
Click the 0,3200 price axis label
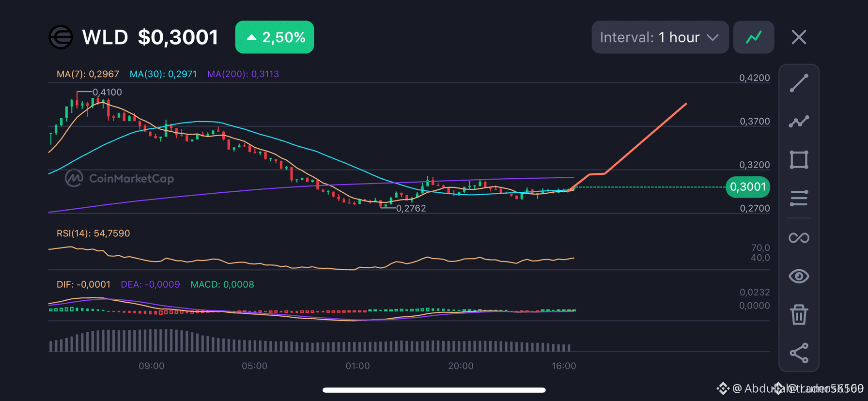[x=755, y=165]
